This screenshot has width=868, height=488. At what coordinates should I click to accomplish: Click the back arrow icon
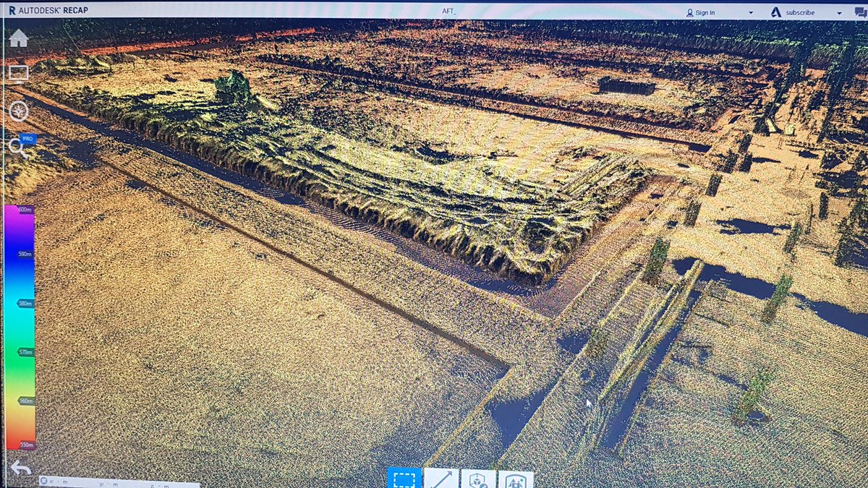click(20, 469)
